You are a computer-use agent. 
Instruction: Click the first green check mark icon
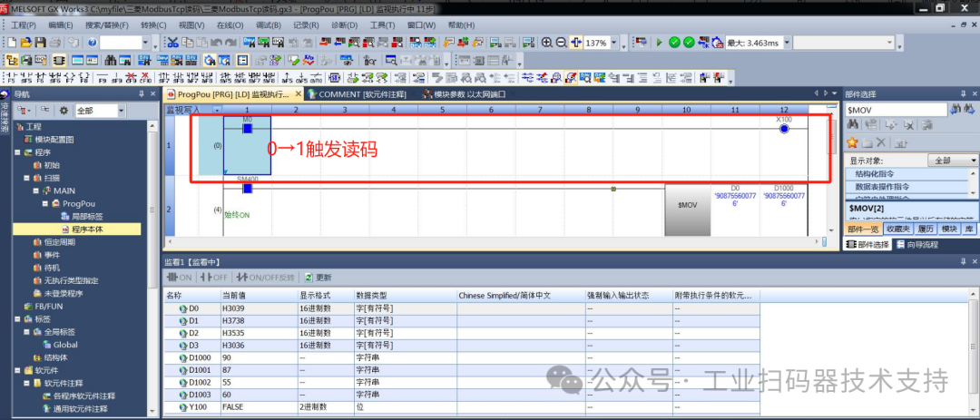[x=674, y=43]
